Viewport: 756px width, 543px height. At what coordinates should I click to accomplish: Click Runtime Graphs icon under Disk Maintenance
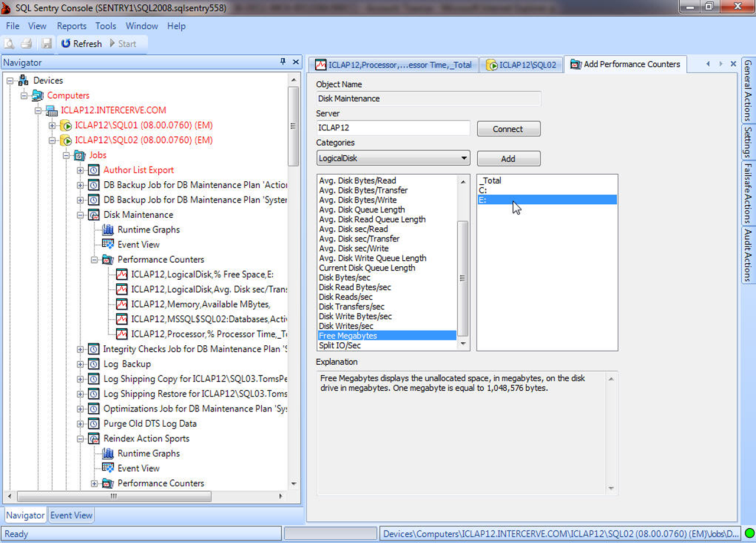click(x=107, y=230)
